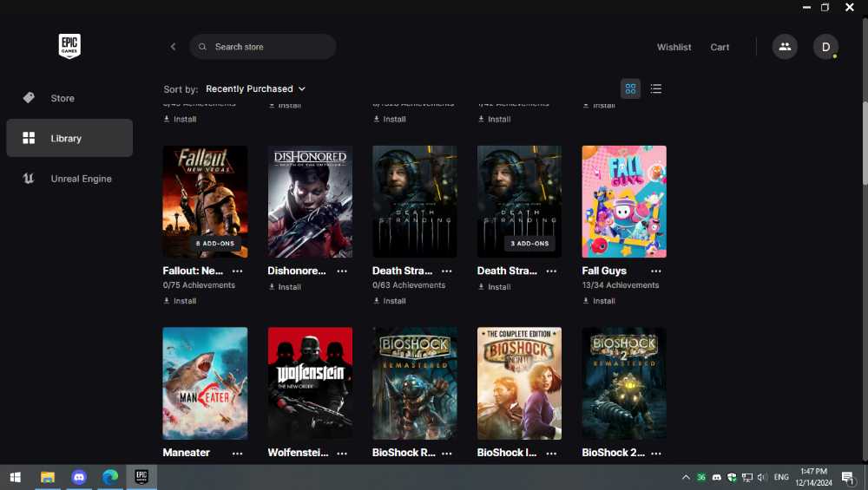The image size is (868, 490).
Task: Open Discord from the taskbar
Action: 79,477
